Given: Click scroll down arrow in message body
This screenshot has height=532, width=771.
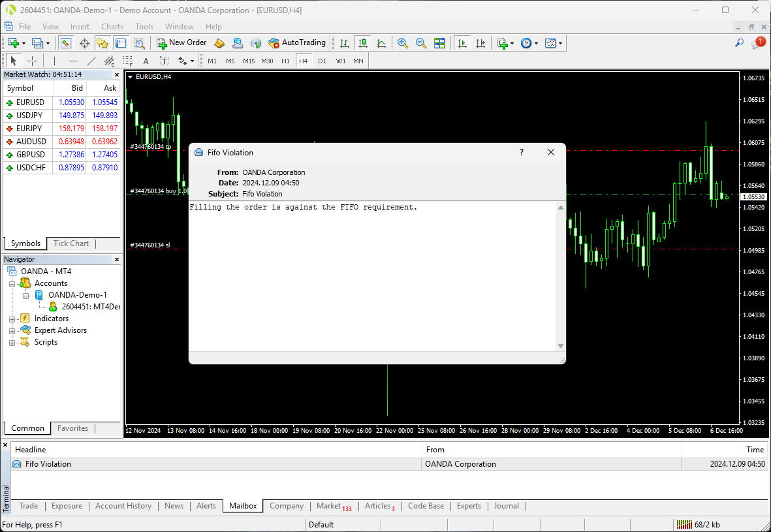Looking at the screenshot, I should pyautogui.click(x=560, y=346).
